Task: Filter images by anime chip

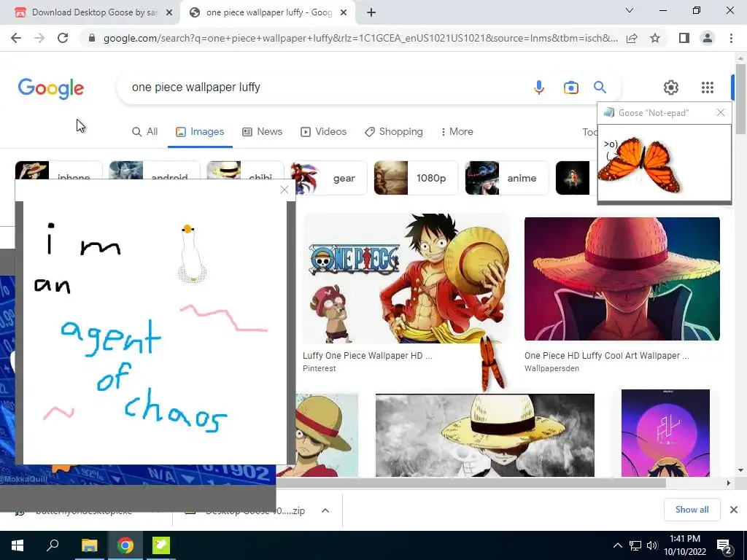Action: [x=507, y=178]
